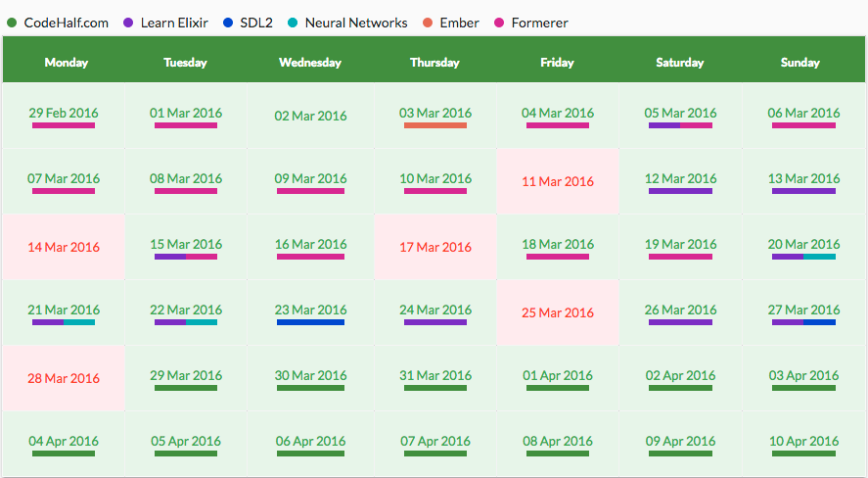The width and height of the screenshot is (868, 478).
Task: Click the Monday column header
Action: pos(65,60)
